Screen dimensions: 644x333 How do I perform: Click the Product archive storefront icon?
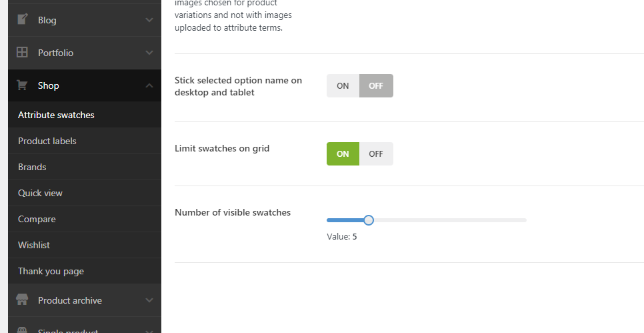[x=22, y=300]
